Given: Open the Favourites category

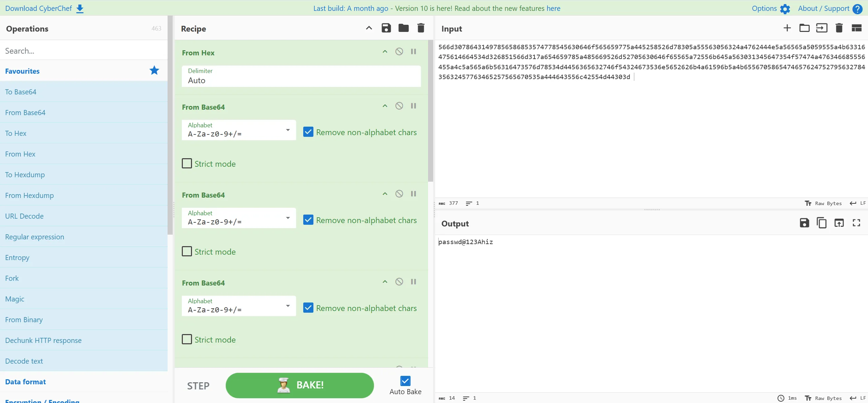Looking at the screenshot, I should click(22, 71).
